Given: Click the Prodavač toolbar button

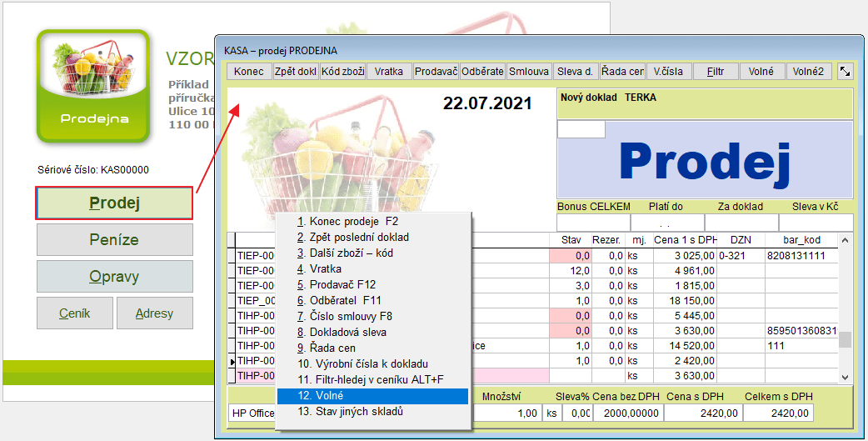Looking at the screenshot, I should (x=436, y=72).
